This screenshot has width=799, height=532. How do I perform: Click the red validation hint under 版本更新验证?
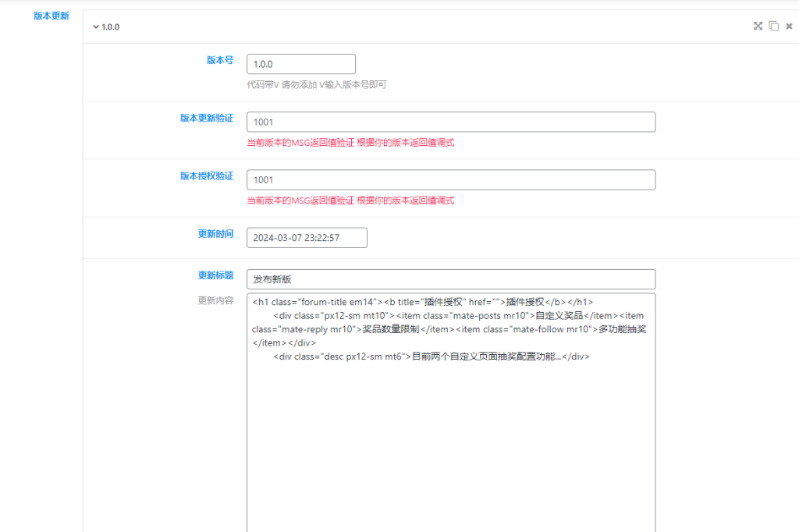349,143
